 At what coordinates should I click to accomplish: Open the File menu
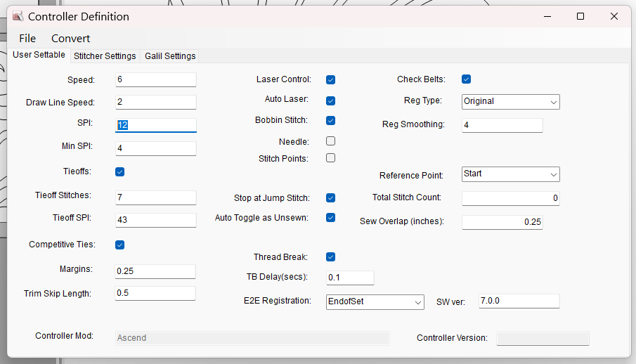(27, 39)
